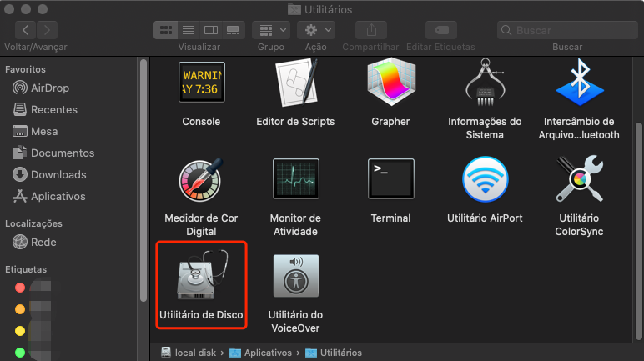644x361 pixels.
Task: Open Editor de Scripts
Action: pyautogui.click(x=295, y=83)
